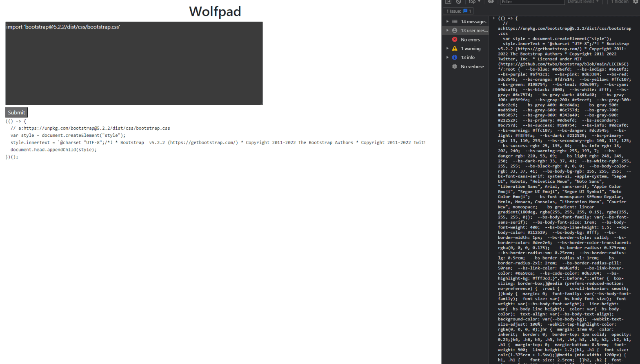640x364 pixels.
Task: Expand the '1 warning' group arrow
Action: (447, 49)
